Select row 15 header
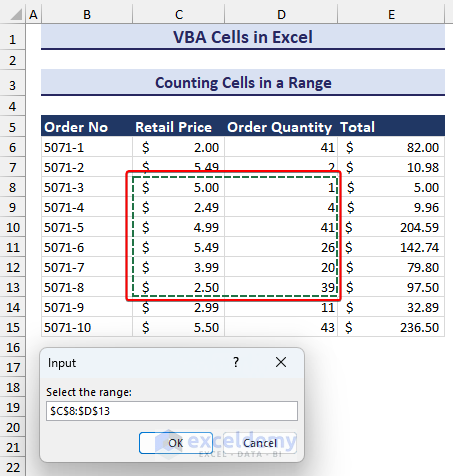453x476 pixels. [x=13, y=327]
